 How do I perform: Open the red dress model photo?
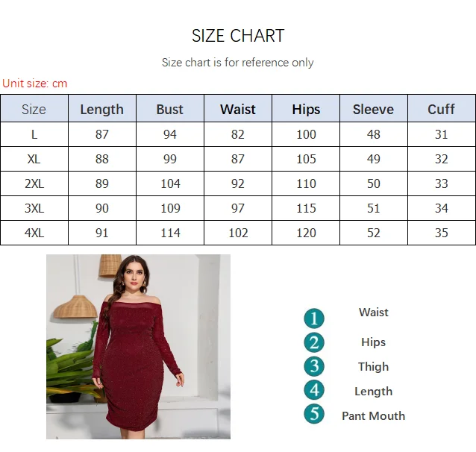tap(138, 346)
